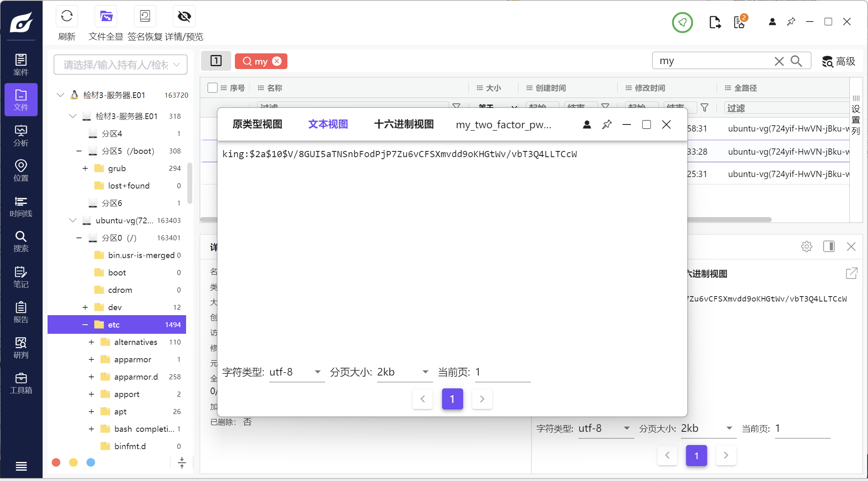Open 分页大小 2kb dropdown in preview dialog
This screenshot has height=481, width=868.
point(404,372)
